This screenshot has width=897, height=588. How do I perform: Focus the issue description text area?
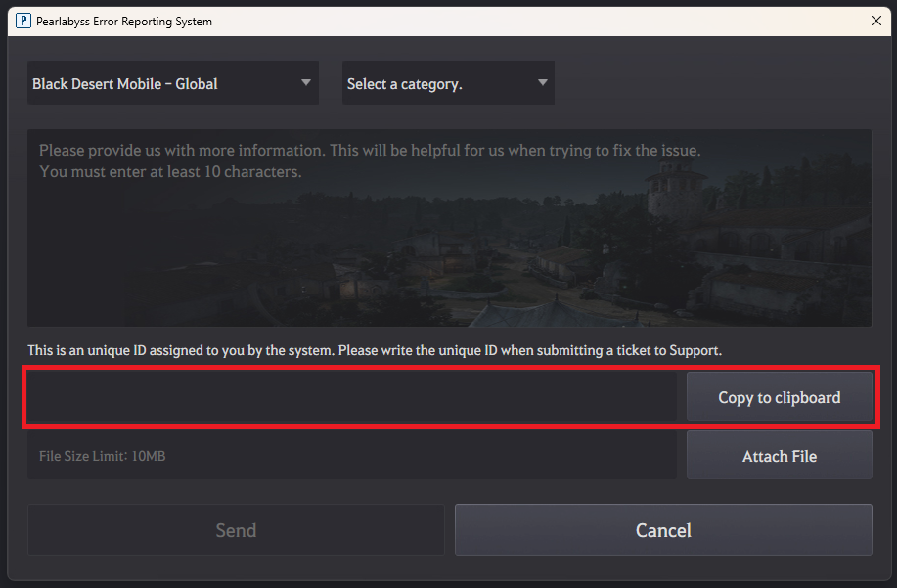448,254
